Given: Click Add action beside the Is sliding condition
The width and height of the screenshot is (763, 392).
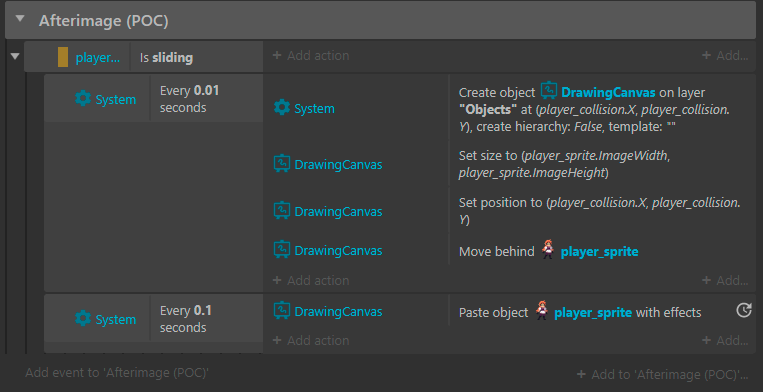Looking at the screenshot, I should pos(311,55).
